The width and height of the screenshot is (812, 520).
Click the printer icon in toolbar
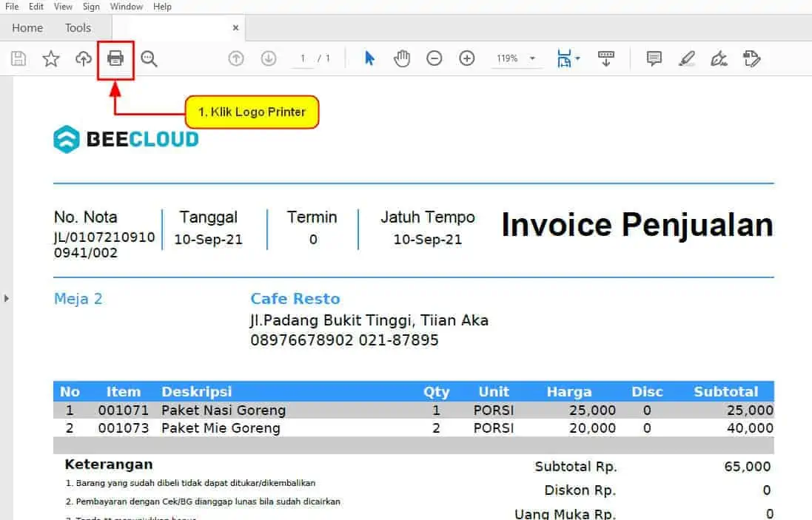[x=115, y=58]
